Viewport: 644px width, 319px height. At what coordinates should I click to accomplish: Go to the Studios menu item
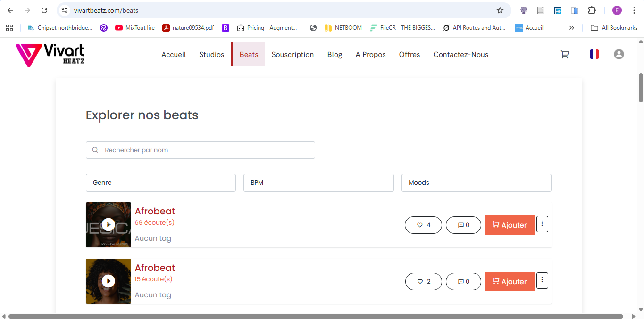point(211,55)
